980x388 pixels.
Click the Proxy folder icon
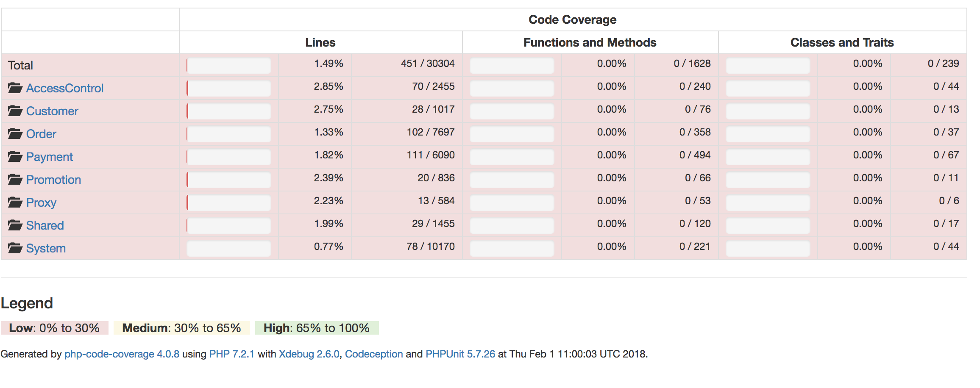15,202
